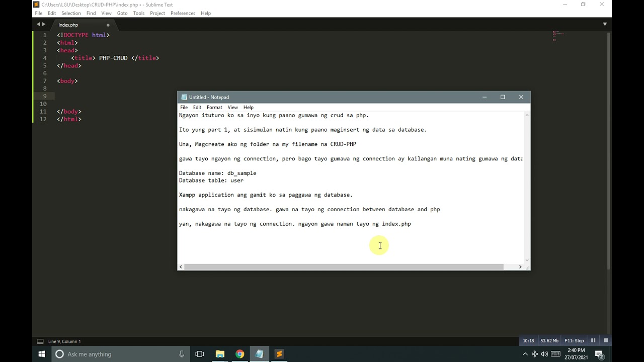Open Notepad File menu

pyautogui.click(x=184, y=107)
